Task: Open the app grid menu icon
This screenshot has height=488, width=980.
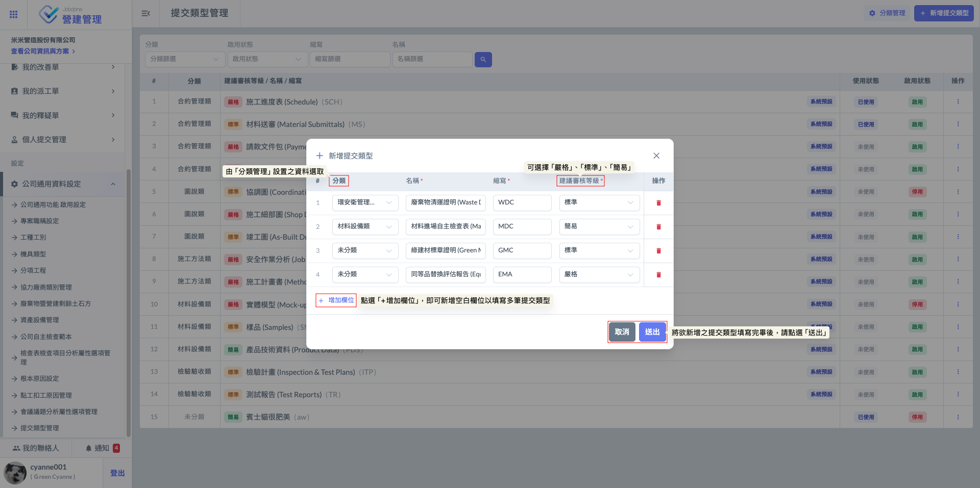Action: pyautogui.click(x=14, y=14)
